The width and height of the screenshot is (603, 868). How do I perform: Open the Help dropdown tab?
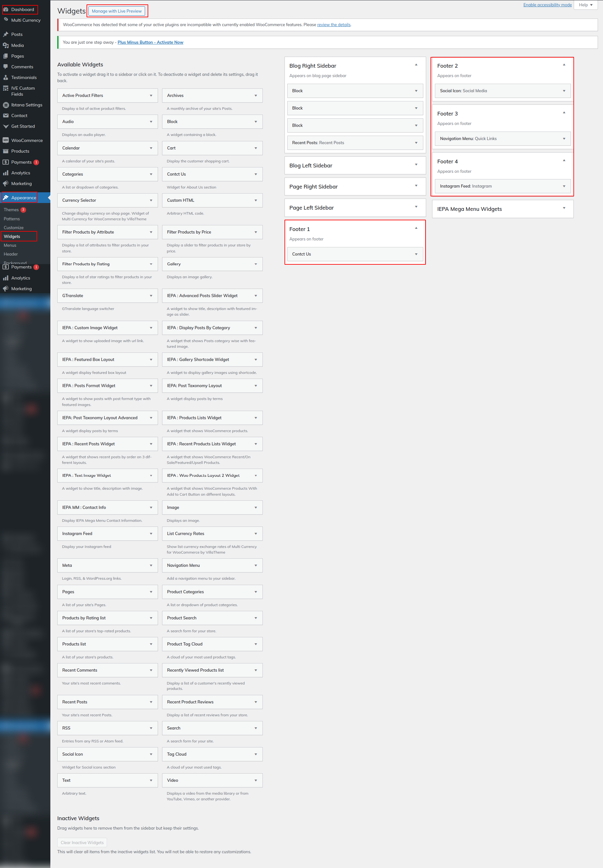(x=585, y=5)
